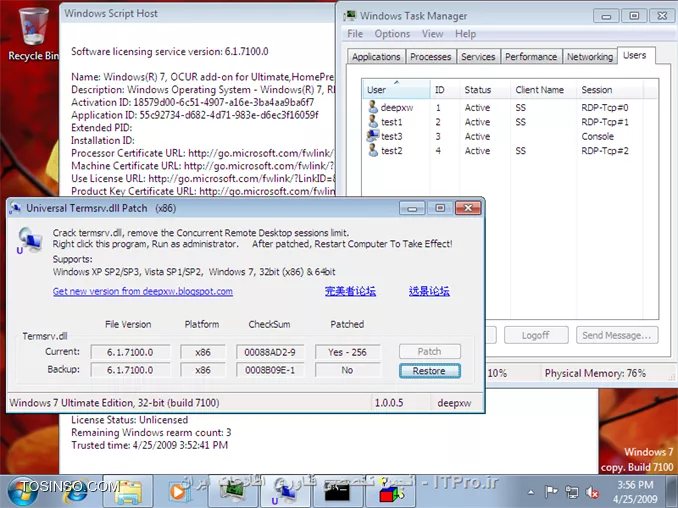This screenshot has width=678, height=508.
Task: Show hidden tray icons arrow
Action: pos(531,492)
